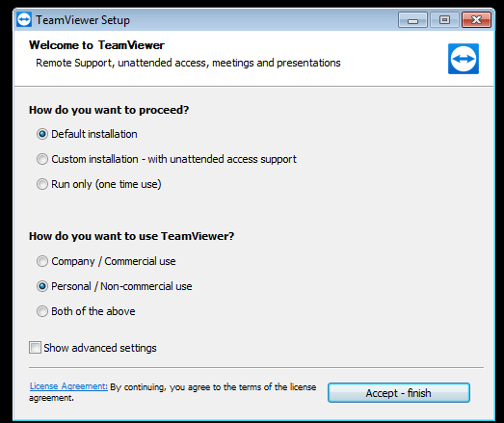Click the How do you want to proceed heading
The height and width of the screenshot is (423, 504).
tap(109, 110)
